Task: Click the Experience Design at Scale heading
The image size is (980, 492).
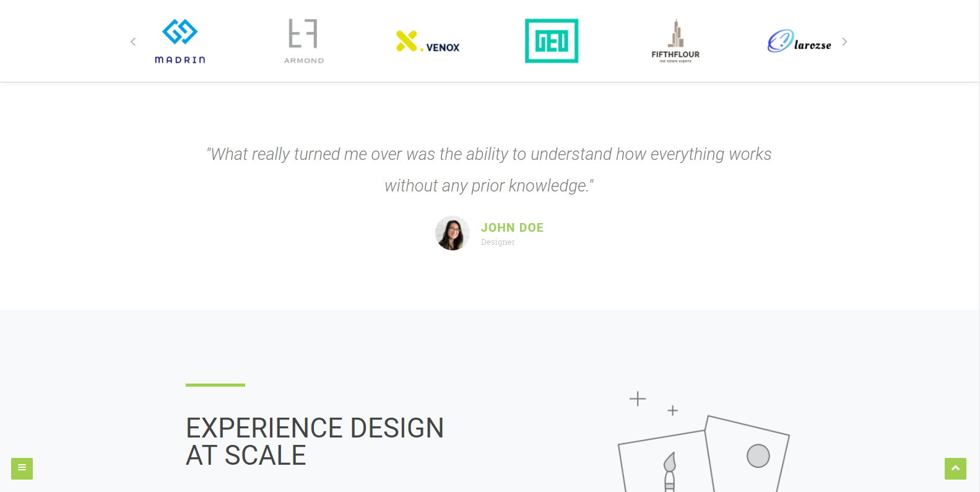Action: [x=314, y=441]
